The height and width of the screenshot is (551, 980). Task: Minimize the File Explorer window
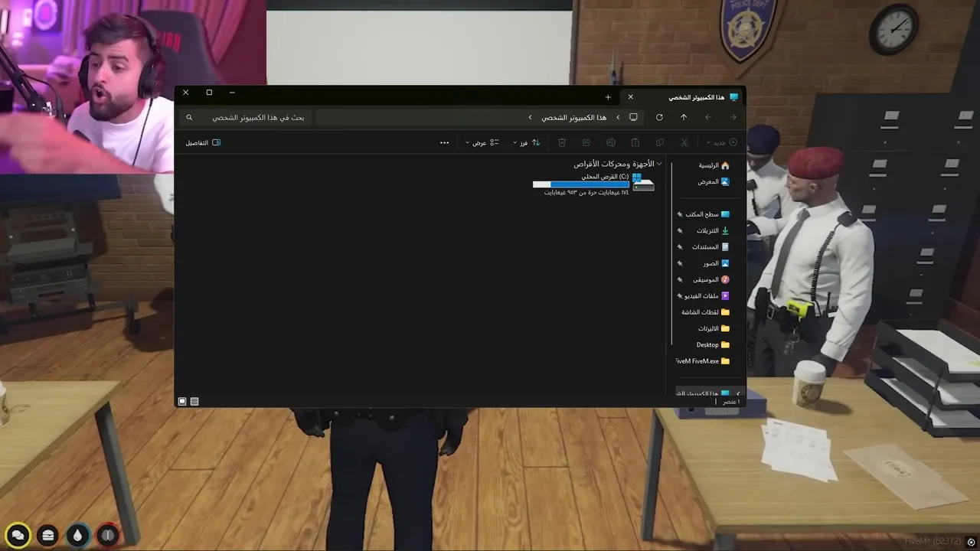(232, 93)
